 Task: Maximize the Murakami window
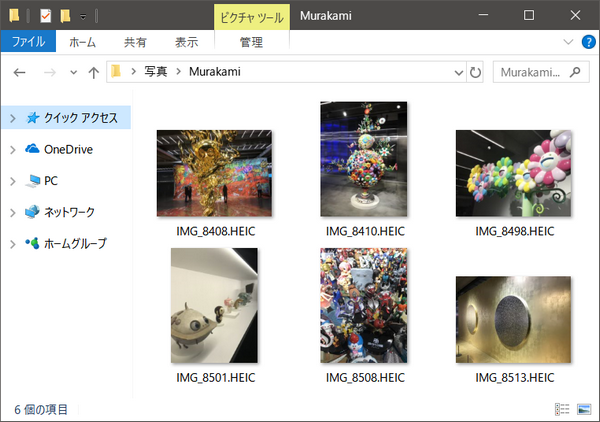[529, 15]
